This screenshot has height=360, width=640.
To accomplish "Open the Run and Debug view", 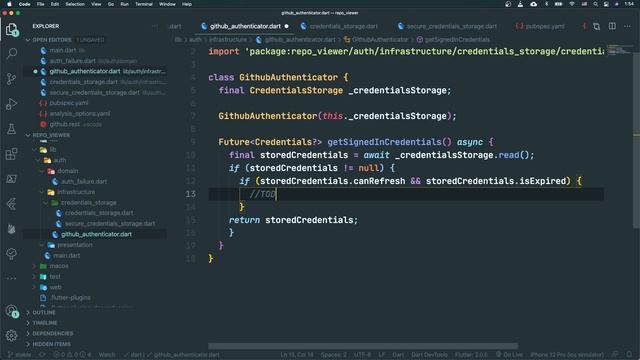I will pos(11,104).
